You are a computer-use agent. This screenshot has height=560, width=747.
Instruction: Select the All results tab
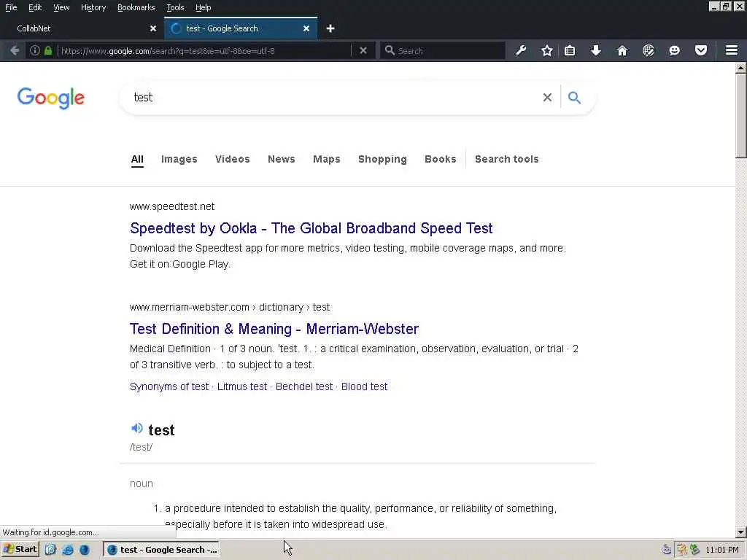click(137, 159)
